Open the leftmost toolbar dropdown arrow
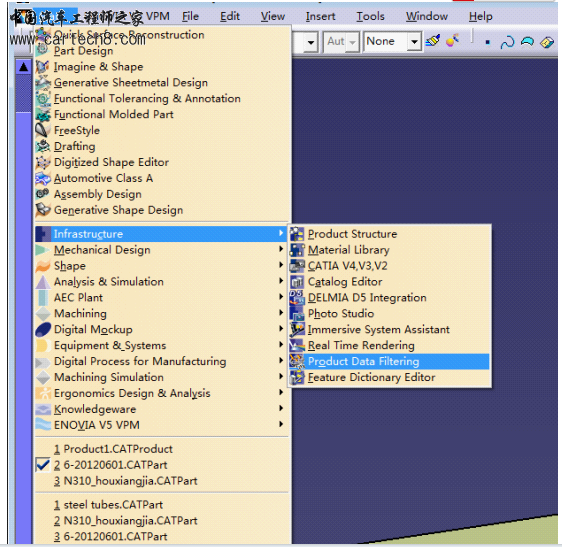The height and width of the screenshot is (547, 562). click(x=310, y=42)
